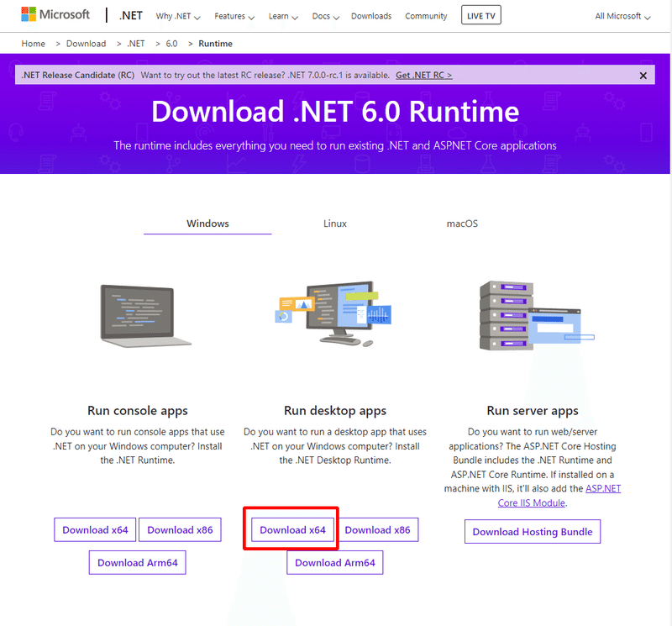Expand the Learn dropdown menu
This screenshot has height=626, width=672.
click(283, 16)
